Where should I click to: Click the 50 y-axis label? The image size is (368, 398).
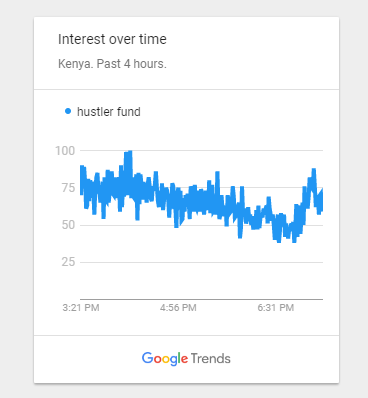(x=68, y=225)
